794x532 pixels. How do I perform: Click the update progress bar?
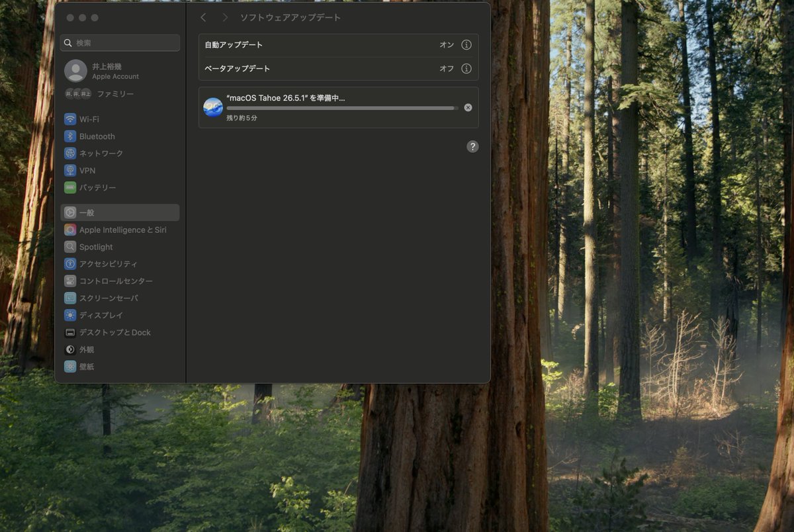pos(342,108)
